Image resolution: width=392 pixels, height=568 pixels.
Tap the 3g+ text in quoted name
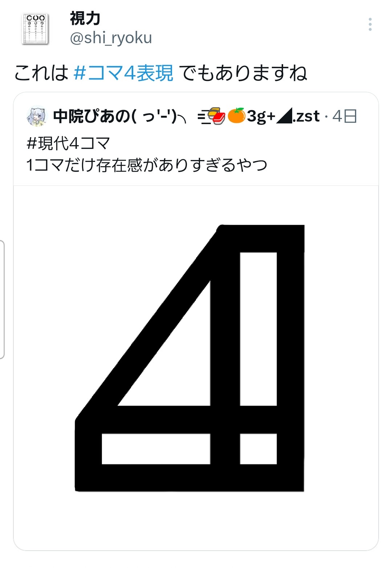pos(261,117)
